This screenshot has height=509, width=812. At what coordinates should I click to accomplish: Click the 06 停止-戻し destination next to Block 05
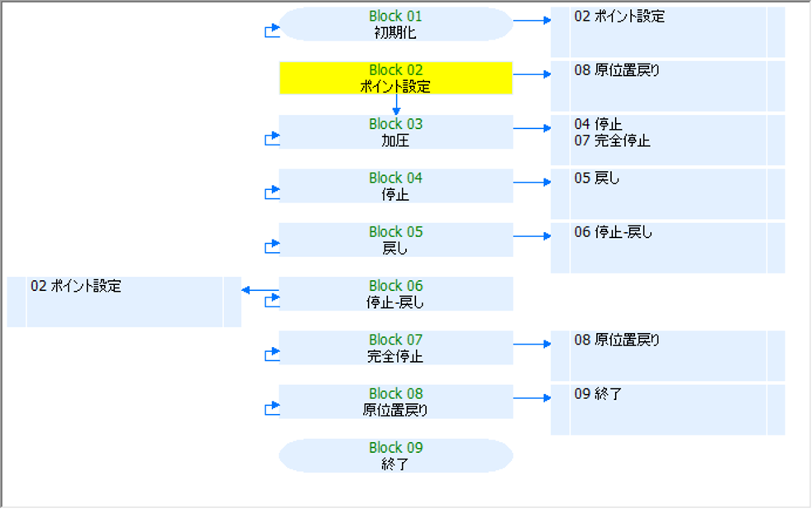[x=613, y=232]
